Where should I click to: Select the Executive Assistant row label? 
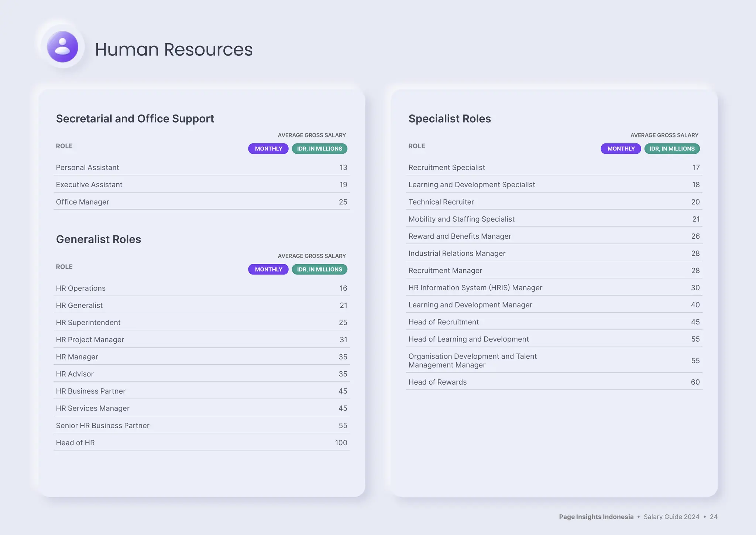pyautogui.click(x=89, y=185)
